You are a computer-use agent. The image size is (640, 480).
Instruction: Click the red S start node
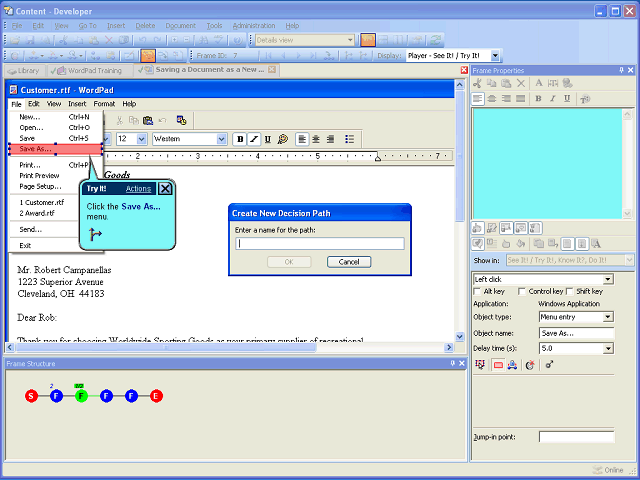(31, 396)
